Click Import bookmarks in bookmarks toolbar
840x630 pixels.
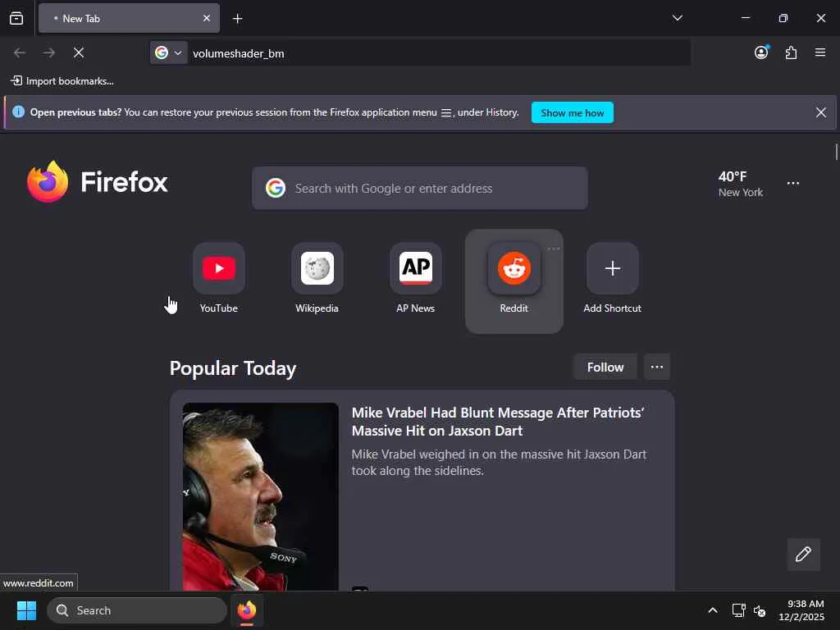pos(62,81)
